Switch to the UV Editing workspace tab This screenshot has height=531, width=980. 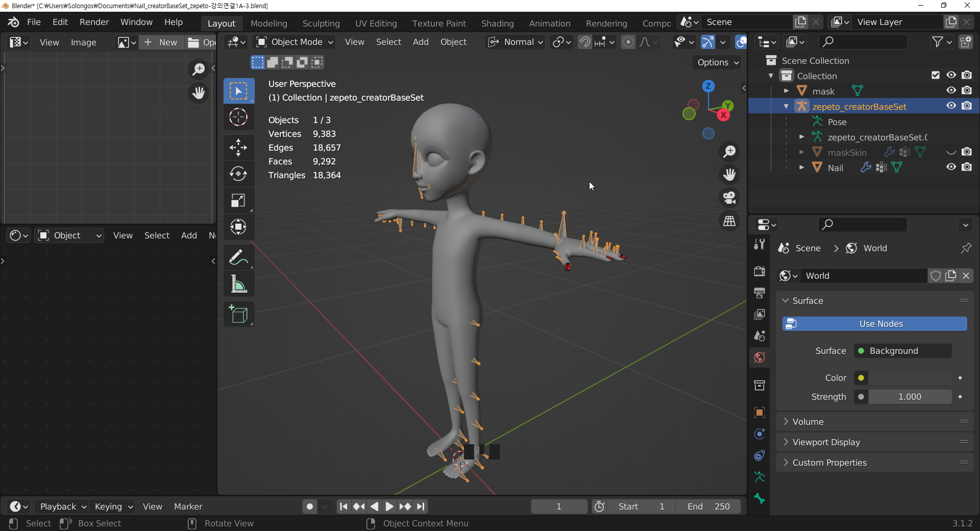[376, 23]
